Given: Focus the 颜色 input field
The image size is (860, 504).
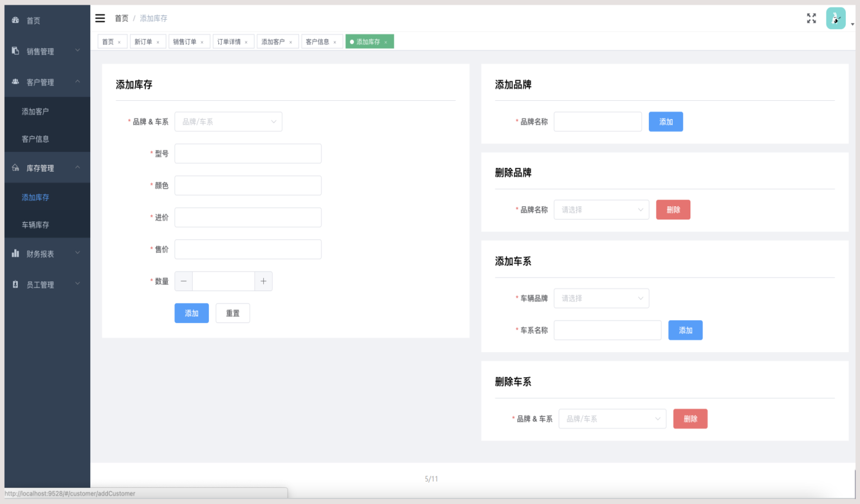Looking at the screenshot, I should 248,186.
